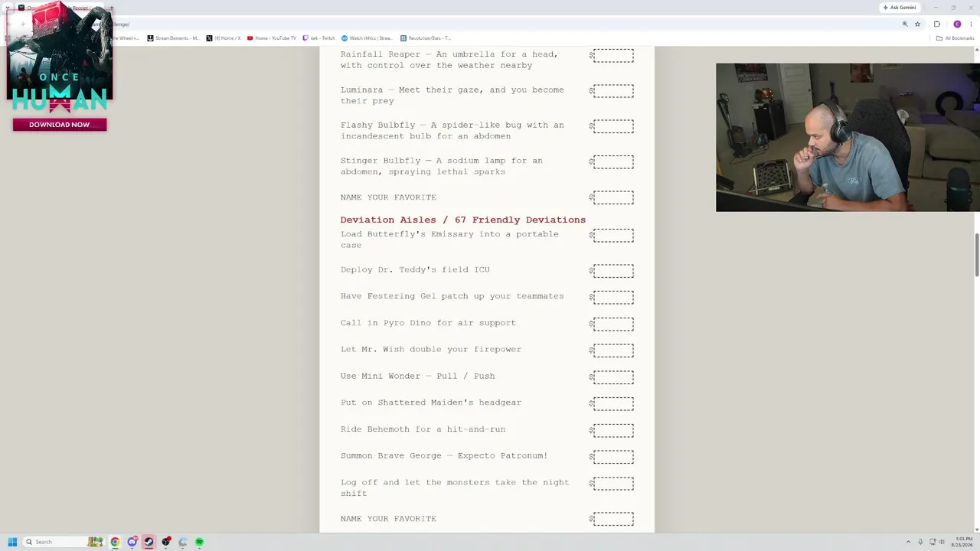
Task: Click price field for Pyro Dino air support
Action: [613, 324]
